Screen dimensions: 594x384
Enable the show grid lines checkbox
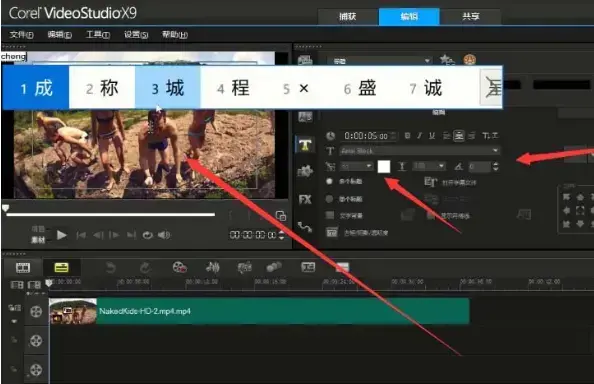coord(430,216)
